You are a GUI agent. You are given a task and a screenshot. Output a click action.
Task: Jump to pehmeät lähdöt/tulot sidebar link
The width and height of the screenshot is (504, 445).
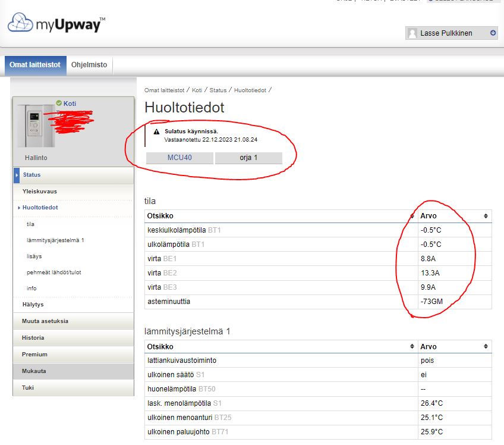click(x=53, y=272)
